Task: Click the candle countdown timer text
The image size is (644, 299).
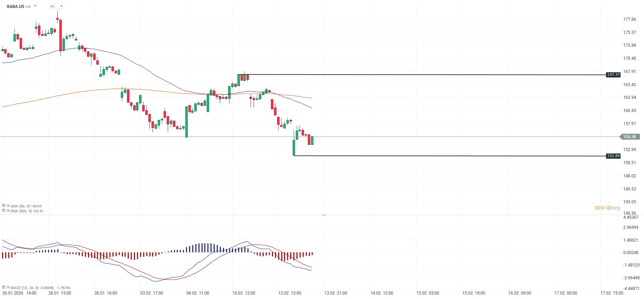Action: coord(607,208)
